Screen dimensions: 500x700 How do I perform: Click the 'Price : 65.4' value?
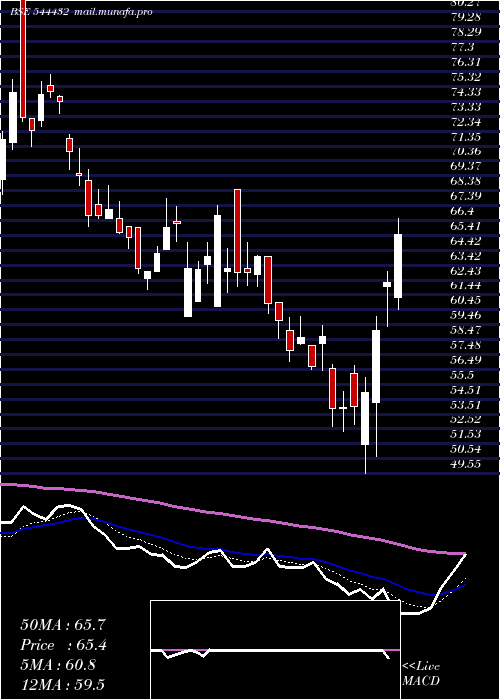(x=63, y=645)
